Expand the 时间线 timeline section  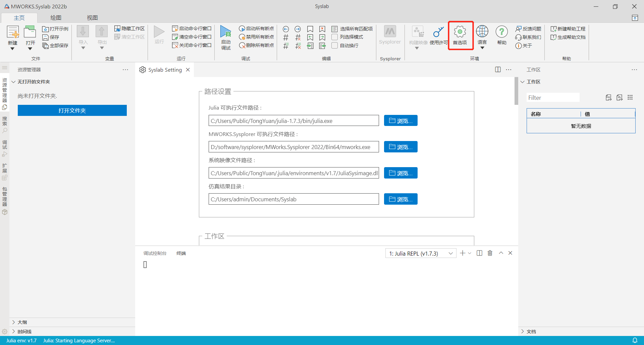[x=14, y=332]
